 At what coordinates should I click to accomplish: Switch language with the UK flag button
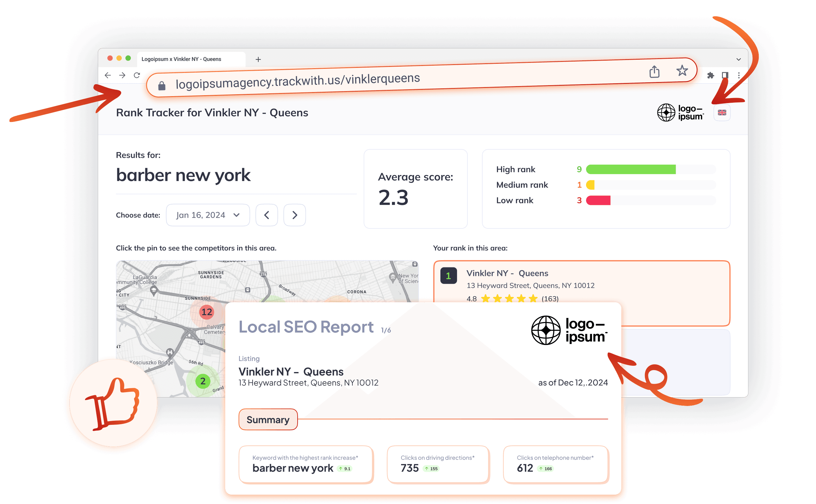point(722,113)
